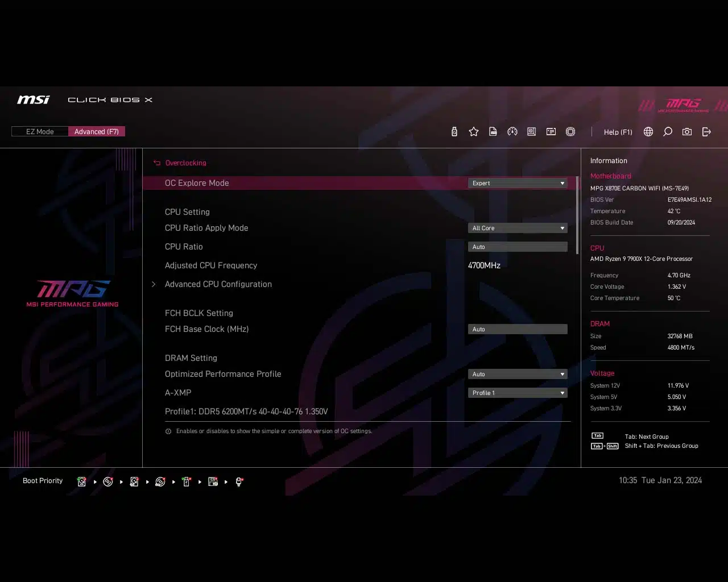728x582 pixels.
Task: Select the Optimized Performance Profile label
Action: click(x=223, y=374)
